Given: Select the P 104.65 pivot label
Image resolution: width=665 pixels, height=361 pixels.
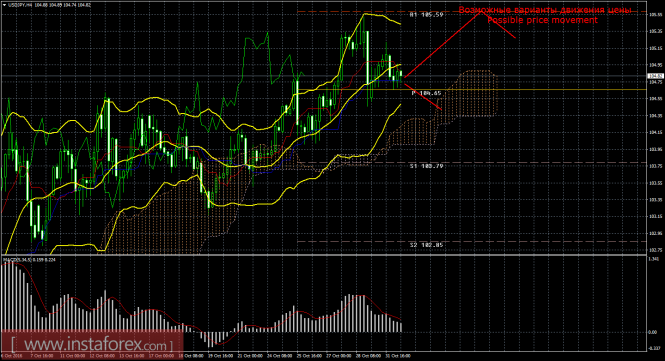Looking at the screenshot, I should pyautogui.click(x=427, y=93).
